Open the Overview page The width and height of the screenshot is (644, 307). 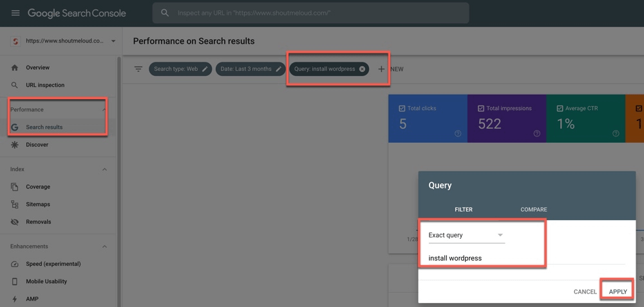click(x=37, y=68)
